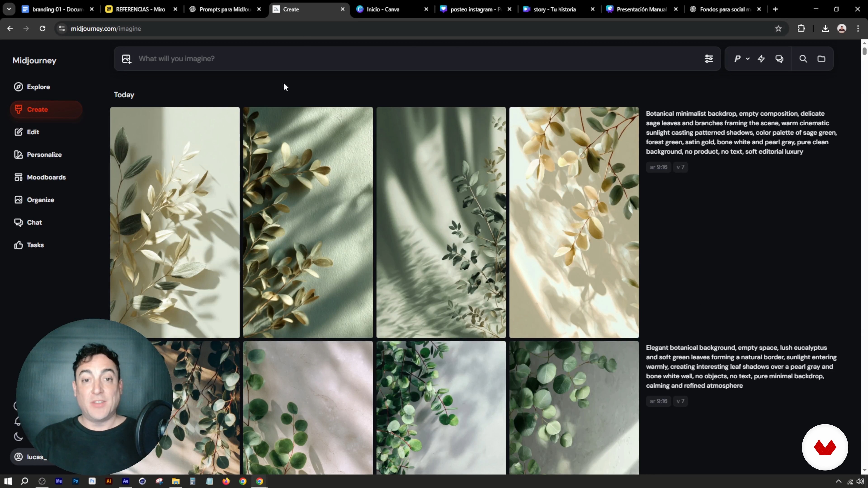Viewport: 868px width, 488px height.
Task: Open the eucalyptus on marble thumbnail in second row
Action: [308, 408]
